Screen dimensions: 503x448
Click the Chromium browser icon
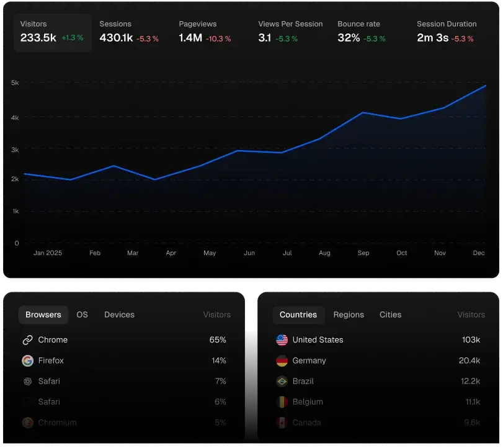pos(27,423)
